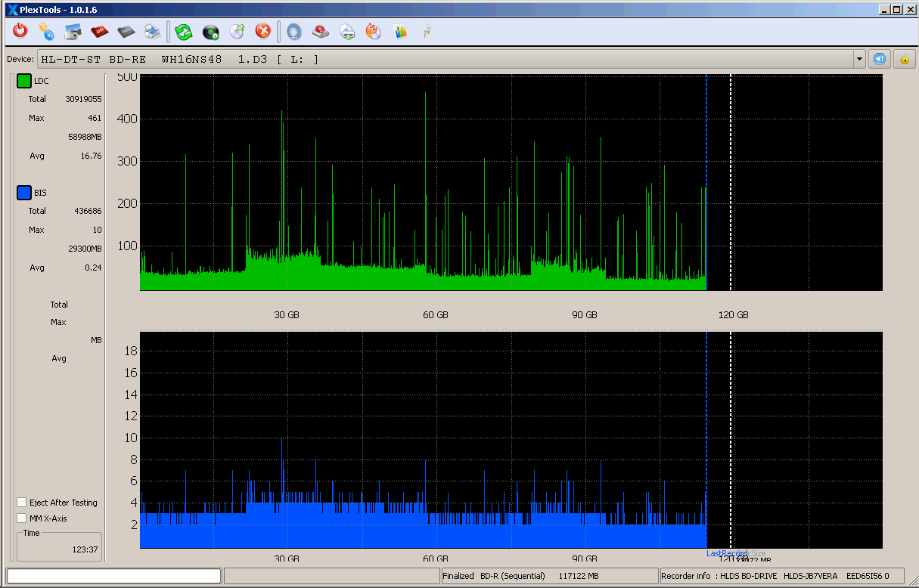Click the red disc drive icon
The image size is (919, 588).
click(321, 32)
